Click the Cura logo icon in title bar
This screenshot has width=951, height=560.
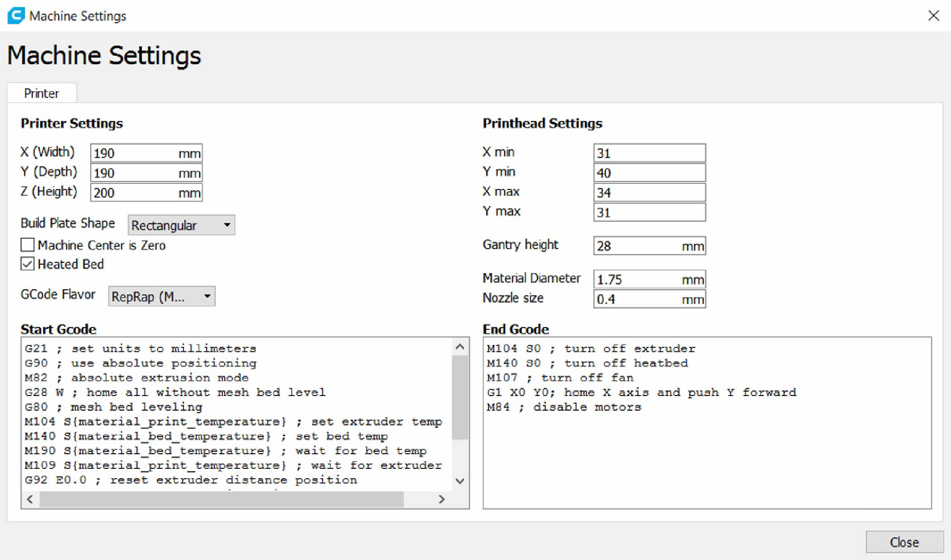click(x=16, y=16)
